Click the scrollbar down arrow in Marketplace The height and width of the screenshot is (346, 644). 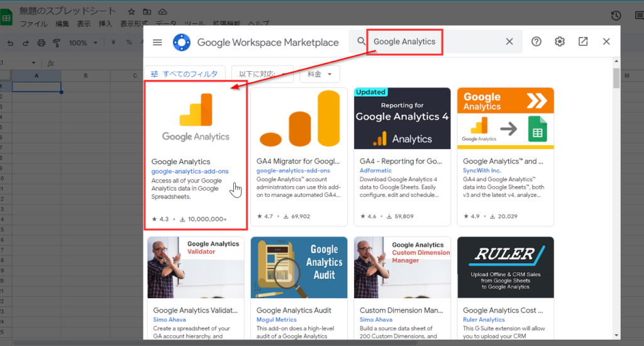[x=616, y=335]
